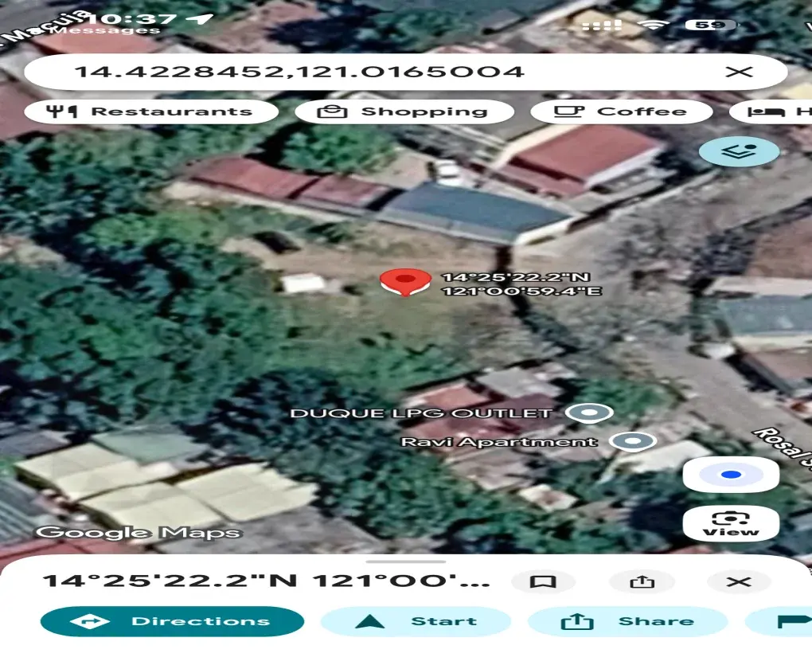This screenshot has height=669, width=812.
Task: Center map on my location
Action: pyautogui.click(x=731, y=474)
